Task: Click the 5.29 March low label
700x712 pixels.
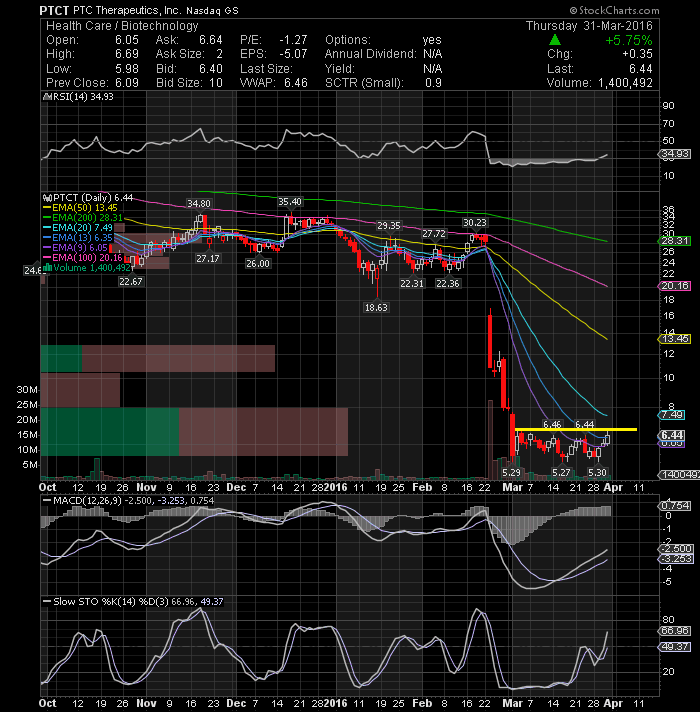Action: coord(511,473)
